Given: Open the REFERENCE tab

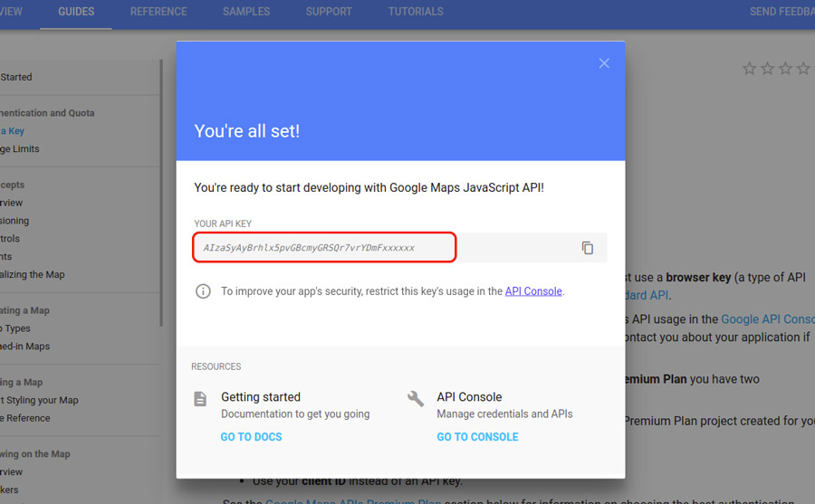Looking at the screenshot, I should click(x=158, y=12).
